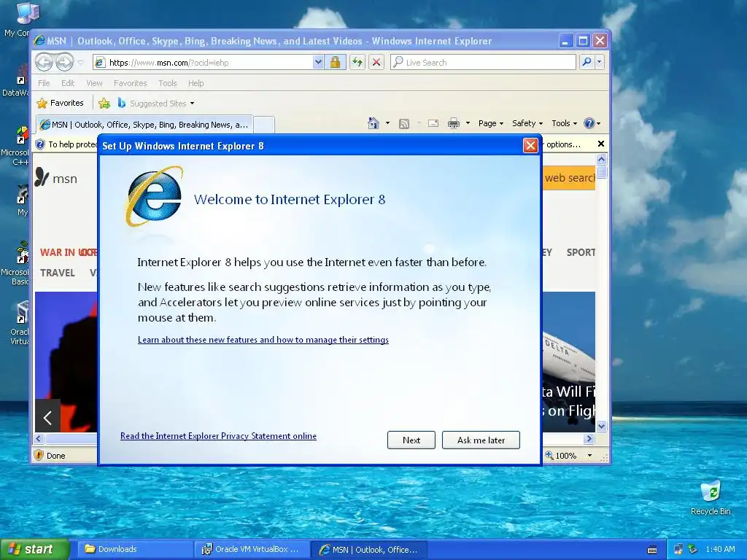The width and height of the screenshot is (747, 560).
Task: Click the zoom level 100% control
Action: pyautogui.click(x=562, y=456)
